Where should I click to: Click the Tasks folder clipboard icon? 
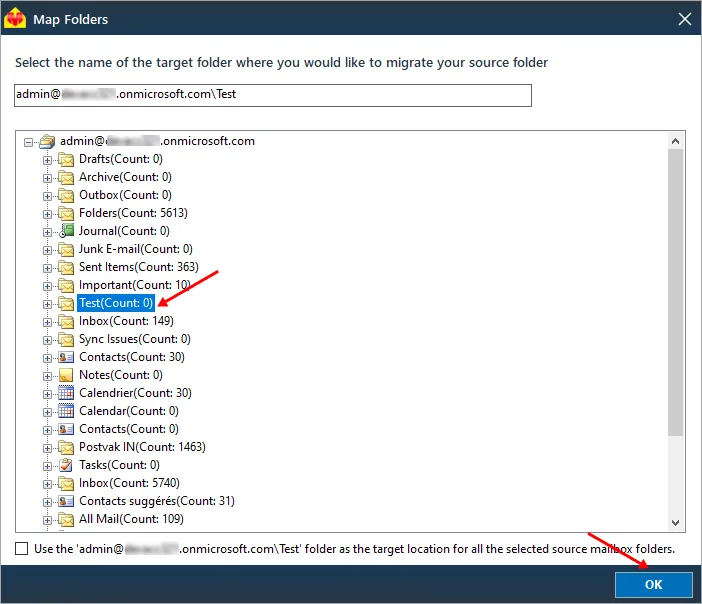66,465
